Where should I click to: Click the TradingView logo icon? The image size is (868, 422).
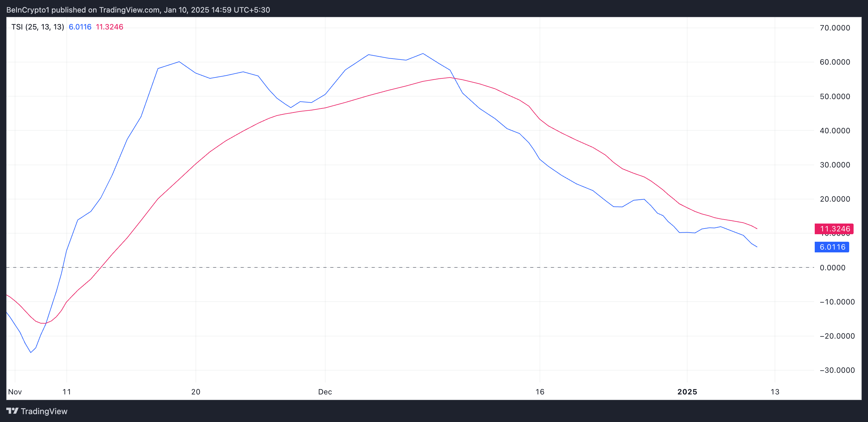tap(12, 411)
